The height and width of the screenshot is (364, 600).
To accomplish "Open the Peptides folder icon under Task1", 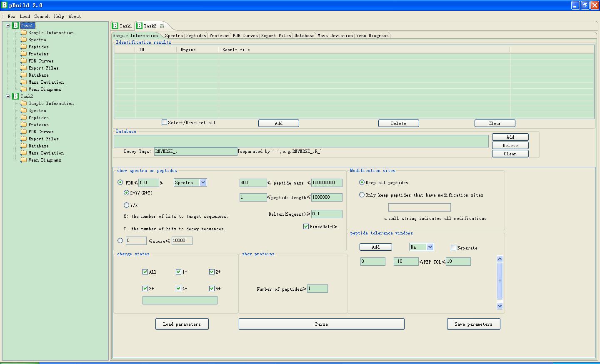I will [x=24, y=47].
